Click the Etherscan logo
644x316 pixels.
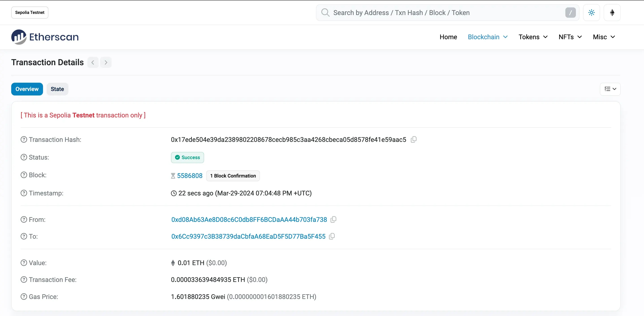coord(45,37)
